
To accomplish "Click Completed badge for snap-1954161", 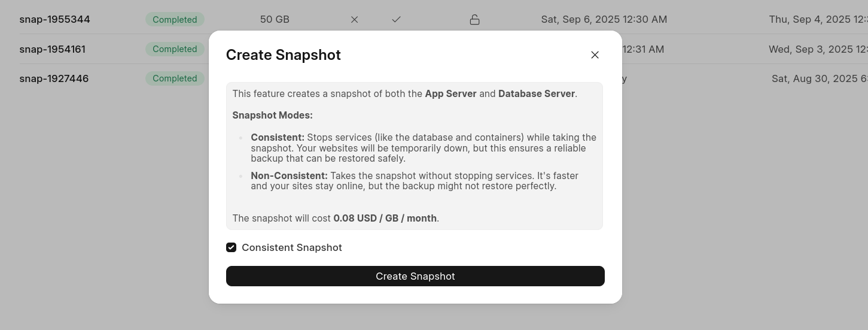I will coord(175,49).
